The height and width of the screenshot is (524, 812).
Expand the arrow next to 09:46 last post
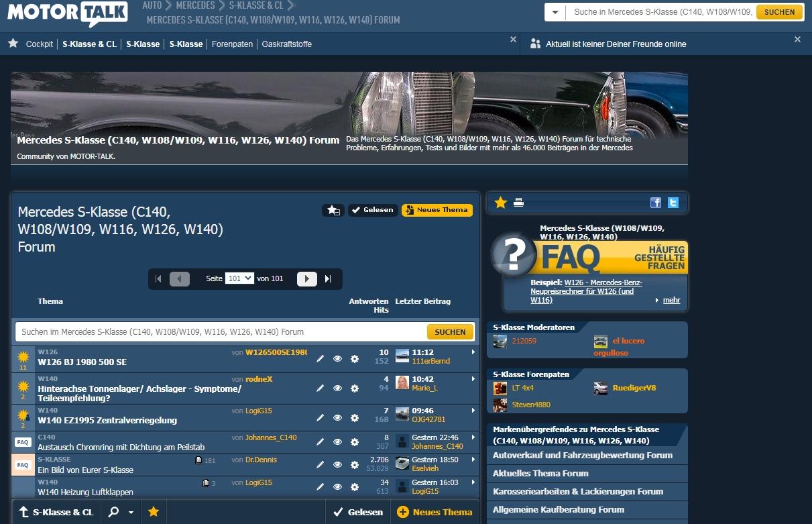[x=473, y=411]
